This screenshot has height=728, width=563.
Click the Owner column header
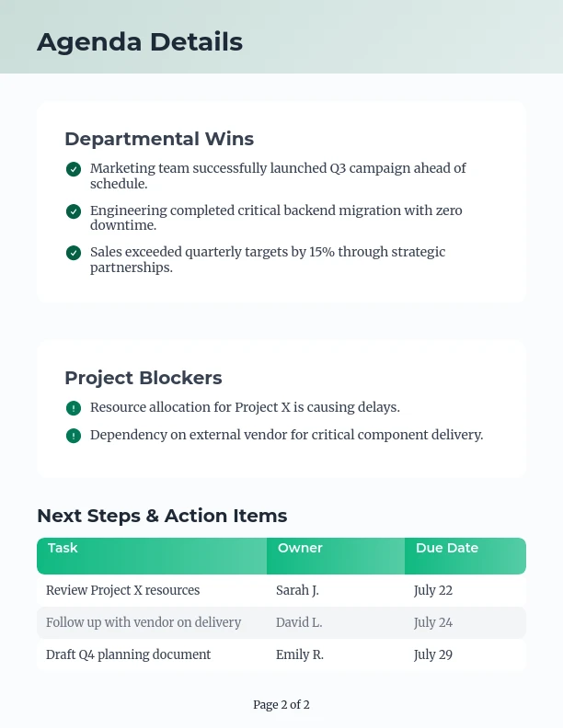coord(300,549)
